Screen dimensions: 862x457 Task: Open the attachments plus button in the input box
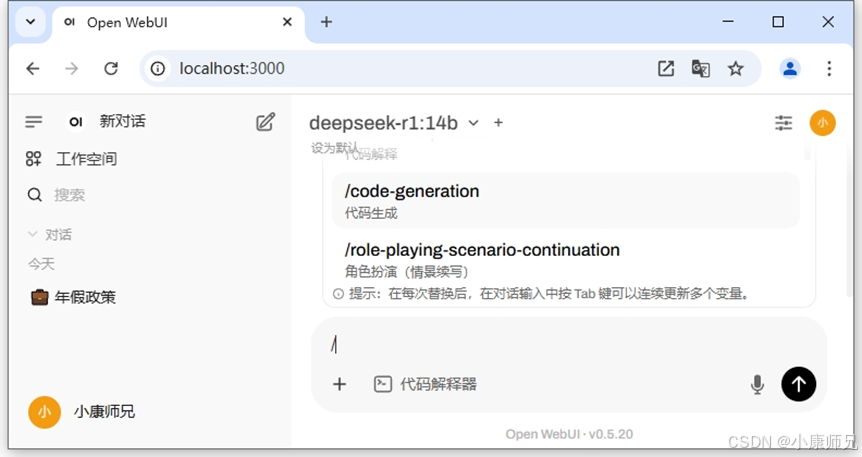pos(340,384)
